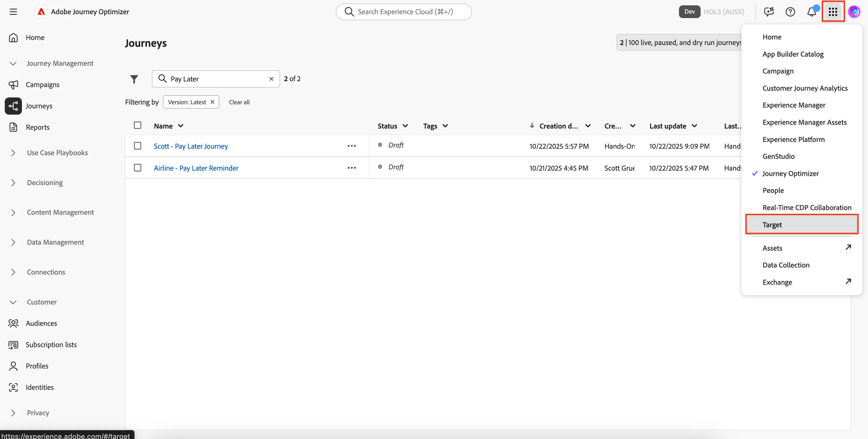Remove the Version: Latest filter chip
868x439 pixels.
212,102
